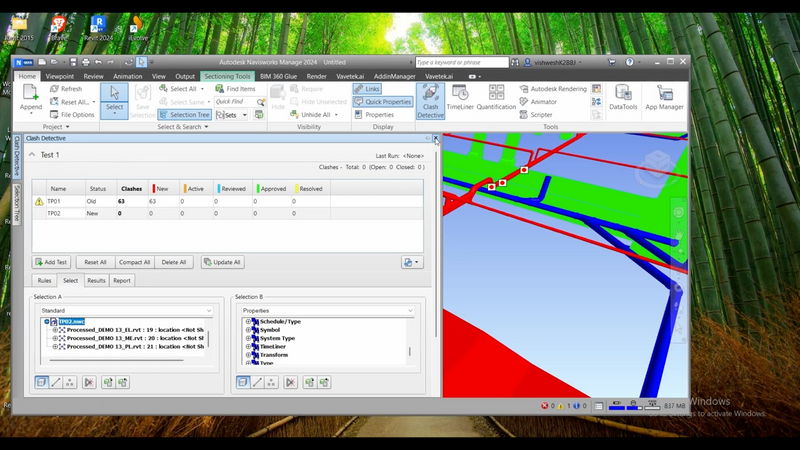Click the Compact All button
Screen dimensions: 800x450
click(x=134, y=262)
